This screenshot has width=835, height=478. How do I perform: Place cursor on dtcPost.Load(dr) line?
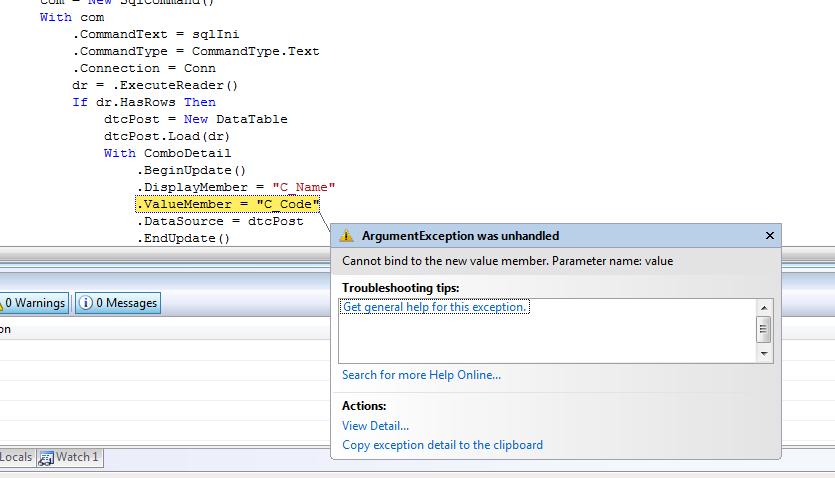(x=166, y=136)
